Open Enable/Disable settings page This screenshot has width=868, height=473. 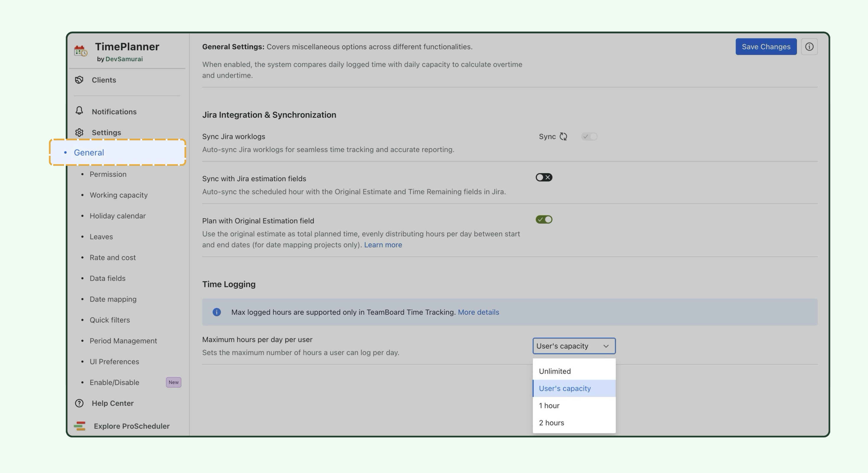tap(114, 382)
